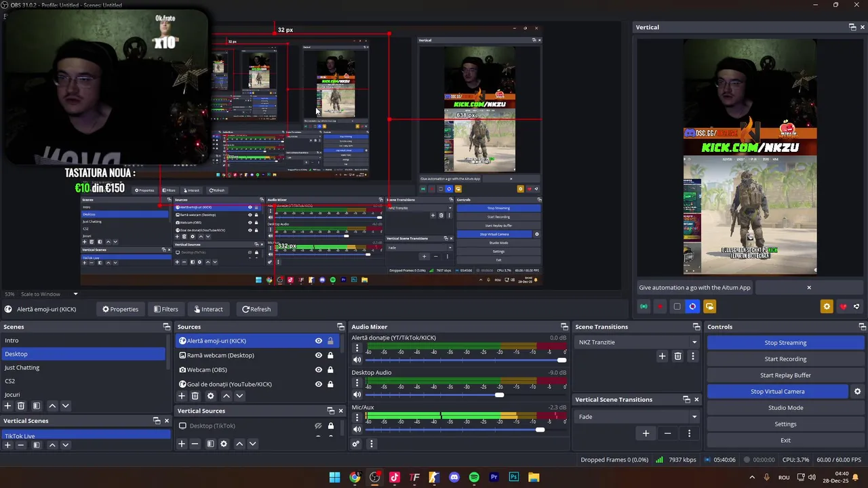Image resolution: width=868 pixels, height=488 pixels.
Task: Lock Alertă emoji-uri (KICK) source
Action: (330, 341)
